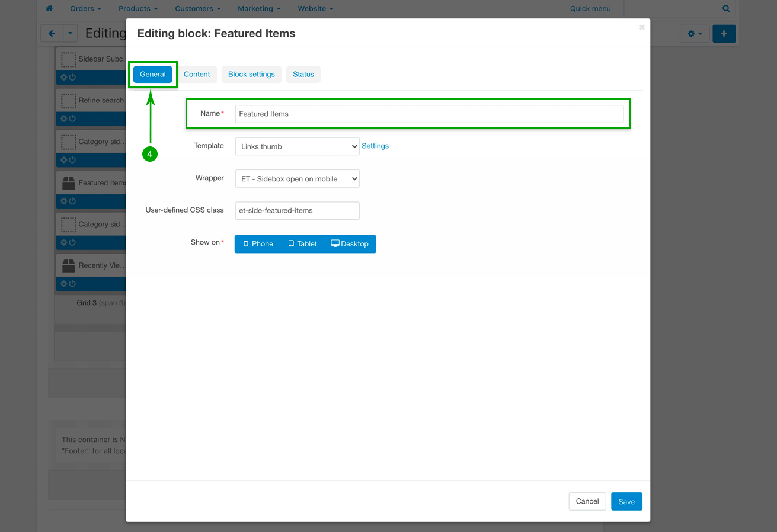This screenshot has height=532, width=777.
Task: Toggle Tablet visibility in Show on
Action: [x=302, y=244]
